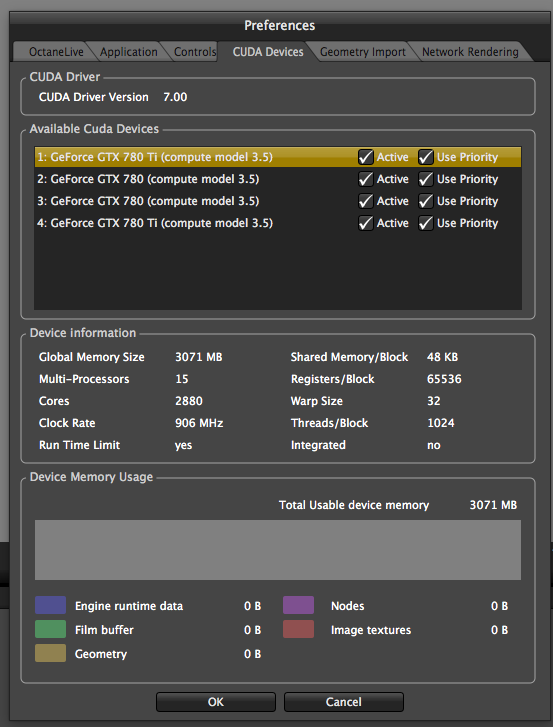553x727 pixels.
Task: Switch to the OctaneLive tab
Action: tap(56, 52)
